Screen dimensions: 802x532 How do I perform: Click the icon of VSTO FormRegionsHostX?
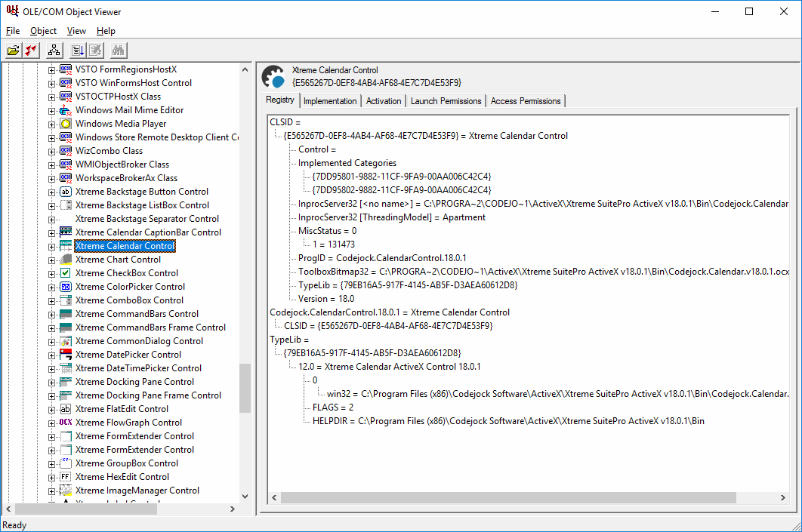click(x=66, y=69)
